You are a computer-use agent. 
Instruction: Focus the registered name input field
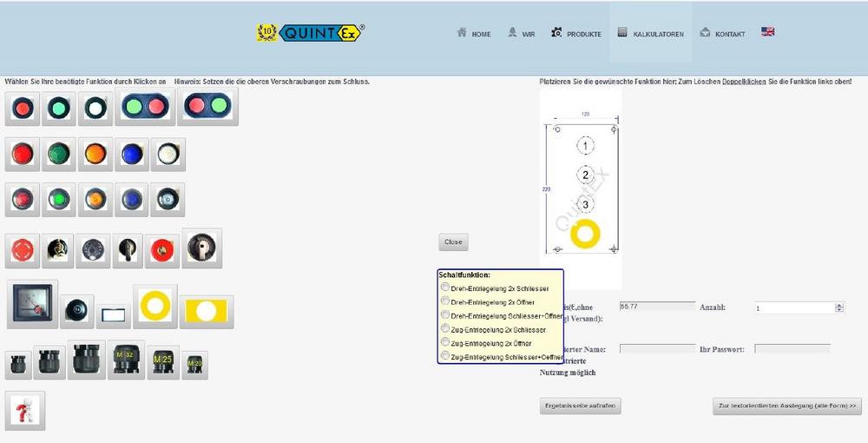[657, 349]
